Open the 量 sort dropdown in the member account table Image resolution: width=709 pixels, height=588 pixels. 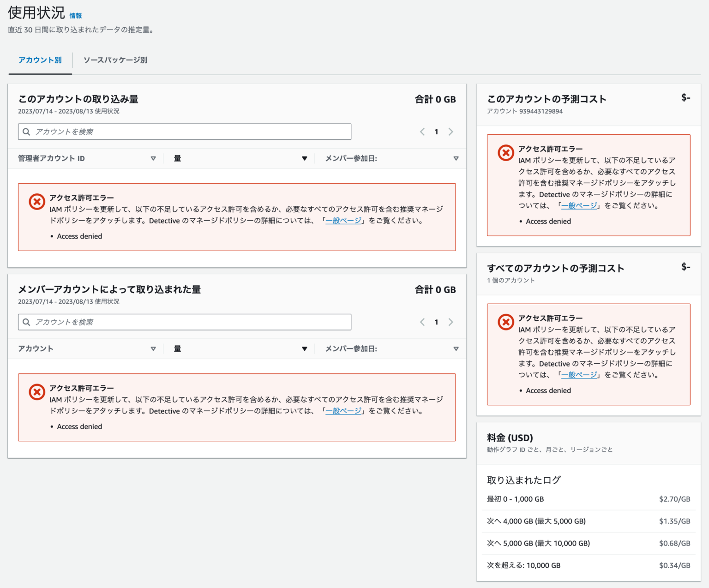click(x=305, y=349)
